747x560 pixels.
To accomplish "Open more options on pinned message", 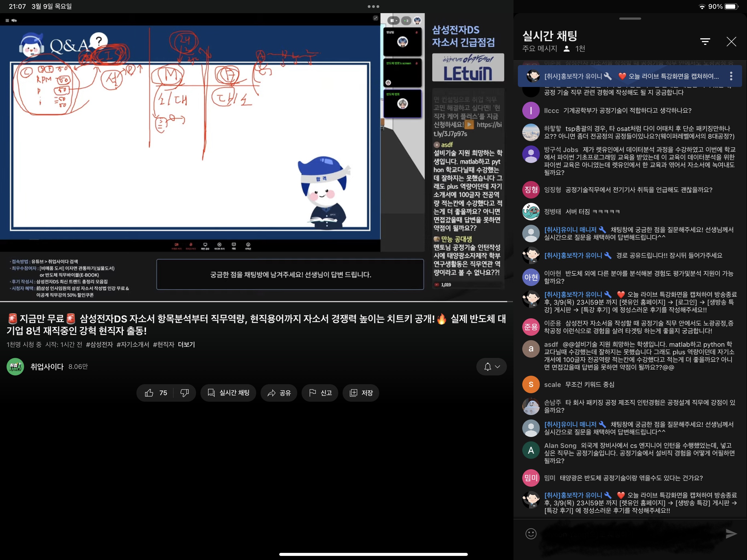I will coord(731,76).
